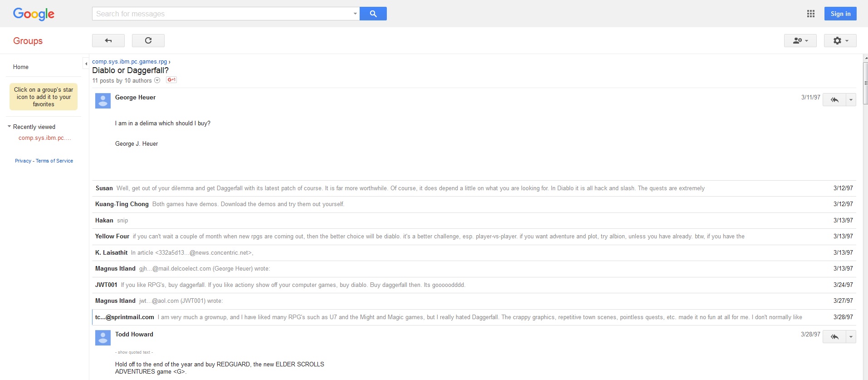Reply to Todd Howard's post
Image resolution: width=868 pixels, height=380 pixels.
[x=834, y=336]
